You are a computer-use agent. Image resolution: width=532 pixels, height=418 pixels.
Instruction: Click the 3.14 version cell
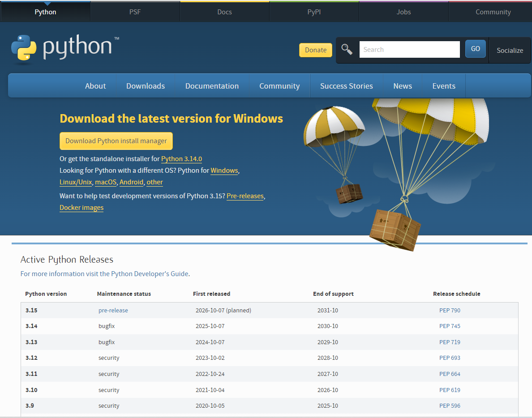coord(31,326)
